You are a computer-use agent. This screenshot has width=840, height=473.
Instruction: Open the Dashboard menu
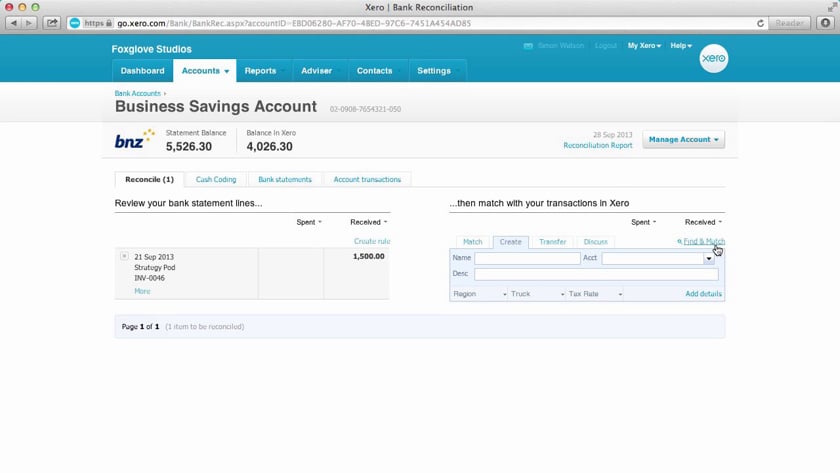142,71
